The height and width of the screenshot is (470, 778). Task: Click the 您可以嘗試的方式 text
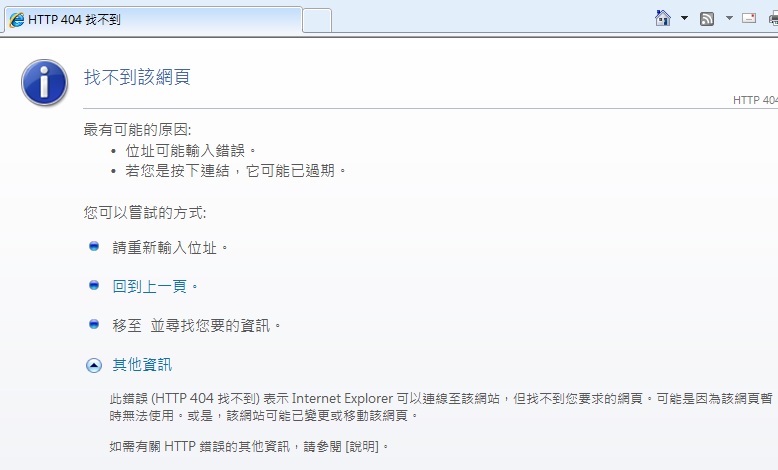coord(145,212)
